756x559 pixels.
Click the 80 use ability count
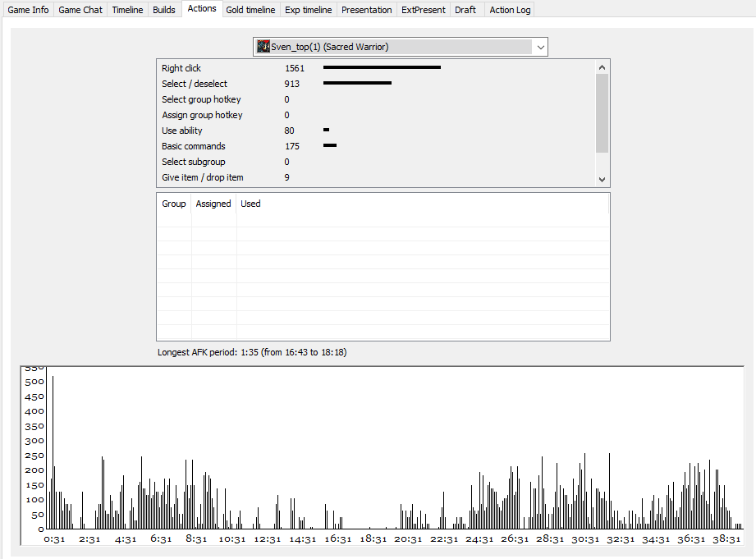289,131
